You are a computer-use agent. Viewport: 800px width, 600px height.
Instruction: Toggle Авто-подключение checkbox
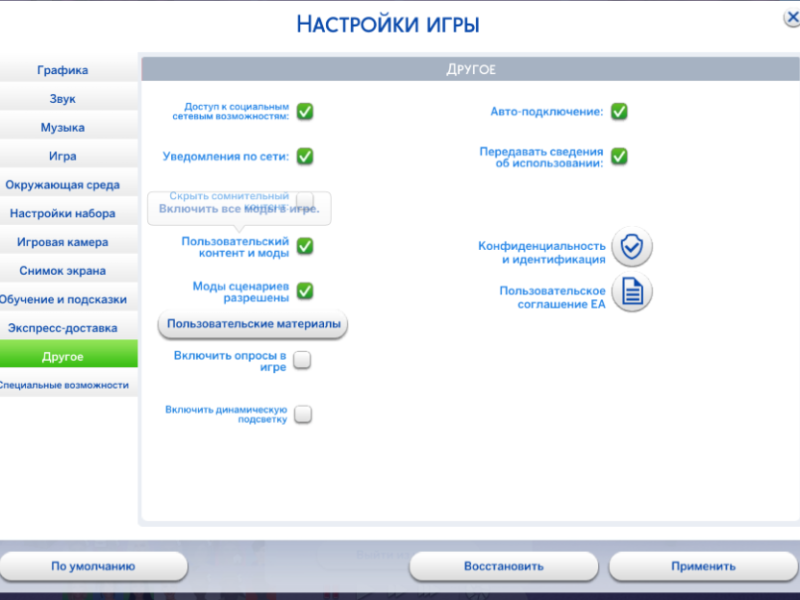[x=619, y=111]
